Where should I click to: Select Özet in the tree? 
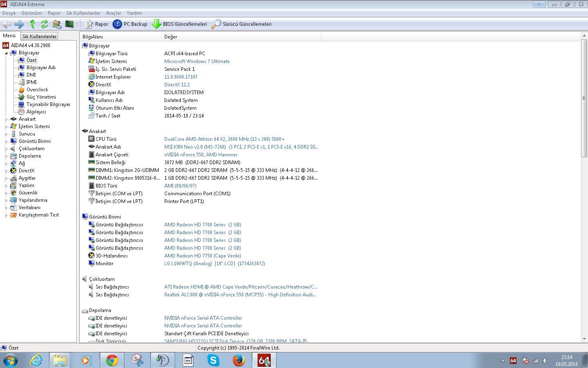click(x=31, y=60)
